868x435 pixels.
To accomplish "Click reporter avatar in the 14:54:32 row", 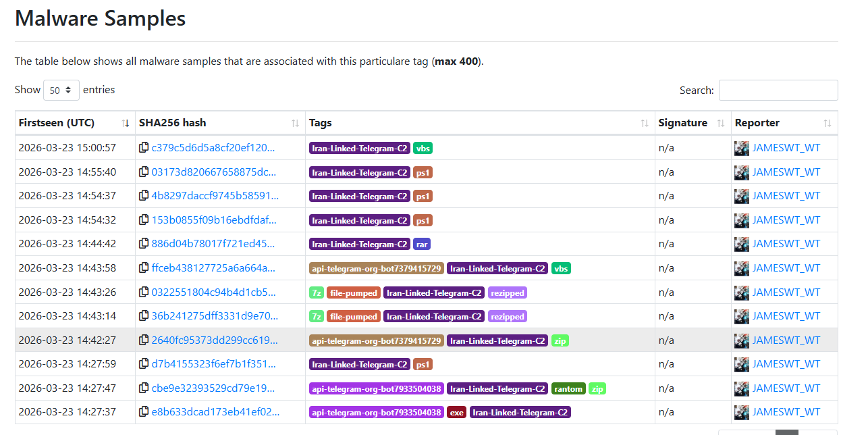I will [742, 220].
